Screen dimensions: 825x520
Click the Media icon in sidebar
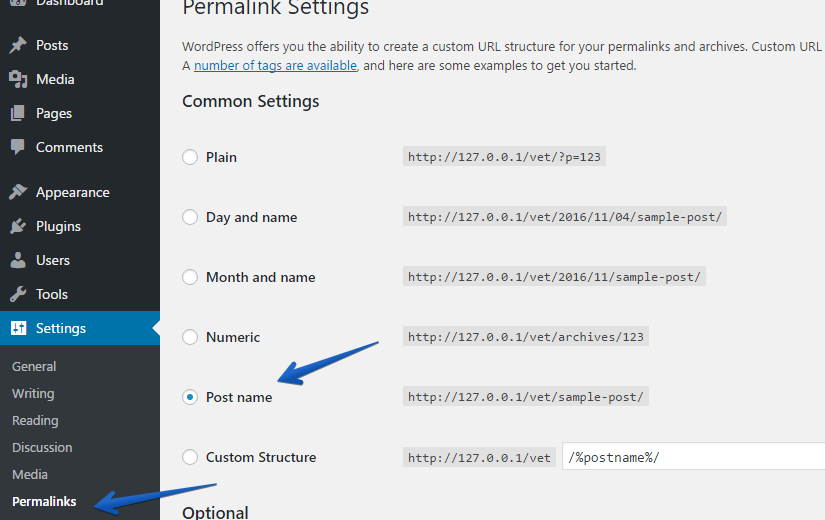[18, 79]
